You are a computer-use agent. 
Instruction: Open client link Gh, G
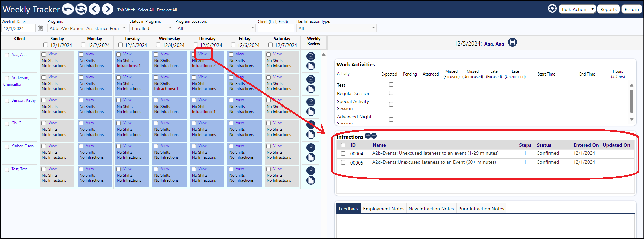point(16,123)
